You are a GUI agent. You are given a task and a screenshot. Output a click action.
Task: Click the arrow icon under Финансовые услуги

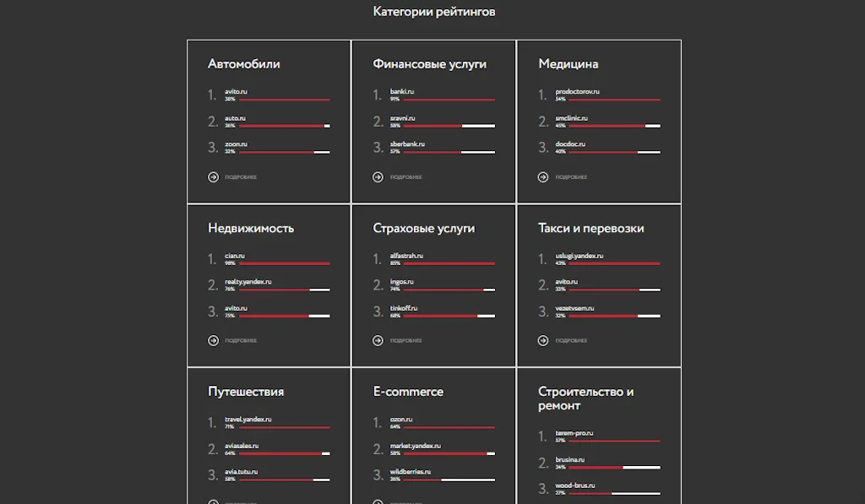pyautogui.click(x=377, y=176)
